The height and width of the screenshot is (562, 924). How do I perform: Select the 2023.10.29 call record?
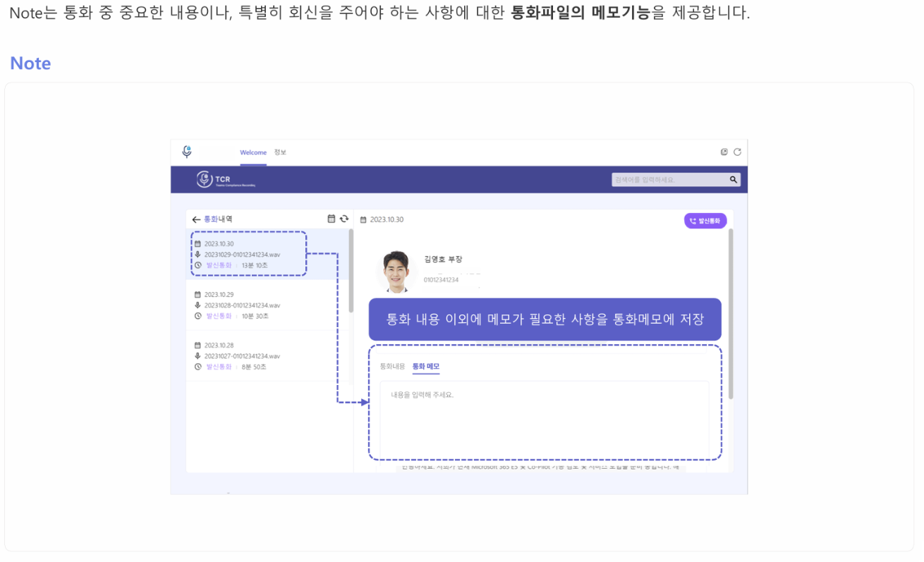coord(268,305)
